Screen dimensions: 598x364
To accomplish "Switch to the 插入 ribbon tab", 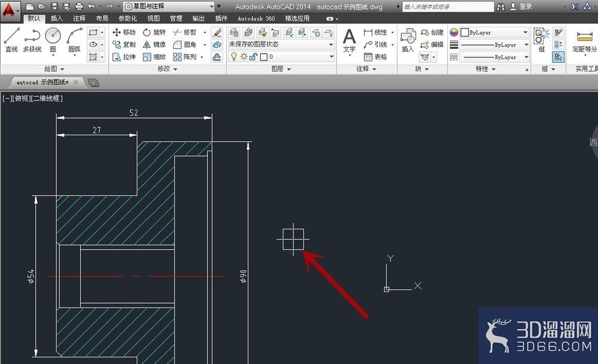I will pyautogui.click(x=57, y=19).
